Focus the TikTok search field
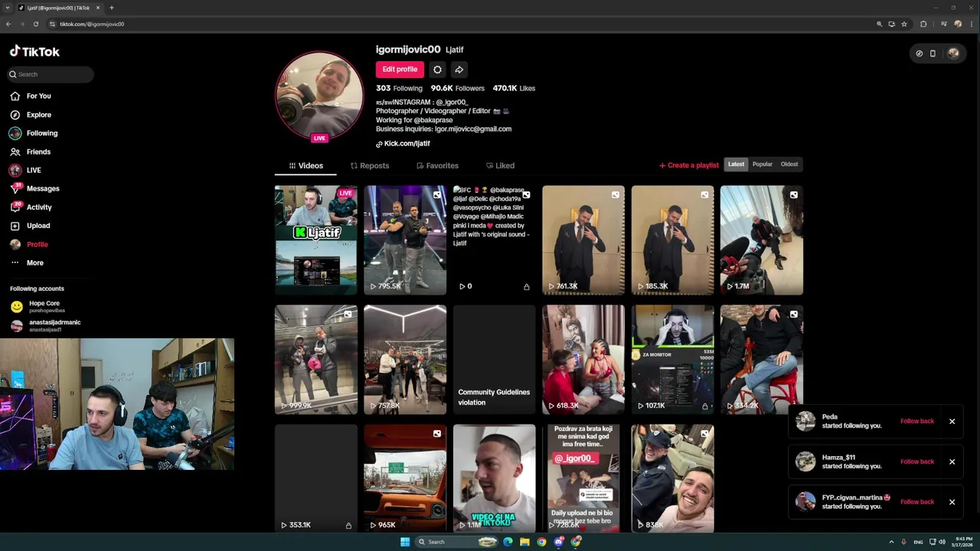Viewport: 980px width, 551px height. point(51,74)
